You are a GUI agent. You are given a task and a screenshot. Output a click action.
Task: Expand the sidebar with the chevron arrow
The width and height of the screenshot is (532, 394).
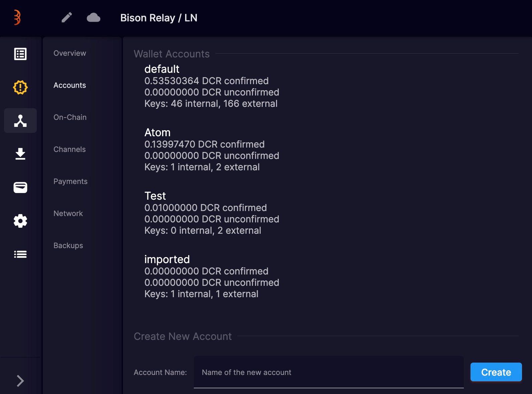(x=20, y=381)
